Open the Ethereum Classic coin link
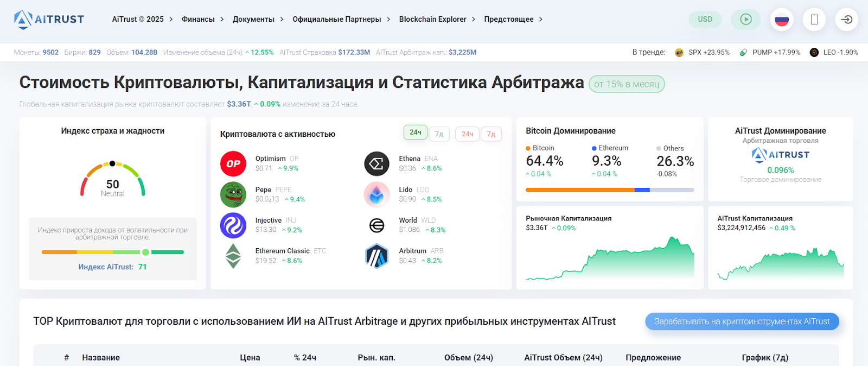Viewport: 868px width, 366px height. coord(282,251)
